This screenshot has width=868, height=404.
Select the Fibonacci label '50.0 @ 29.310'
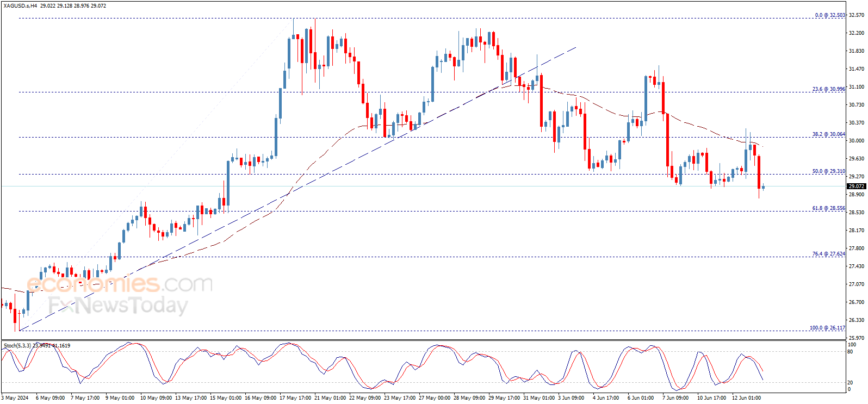coord(829,171)
